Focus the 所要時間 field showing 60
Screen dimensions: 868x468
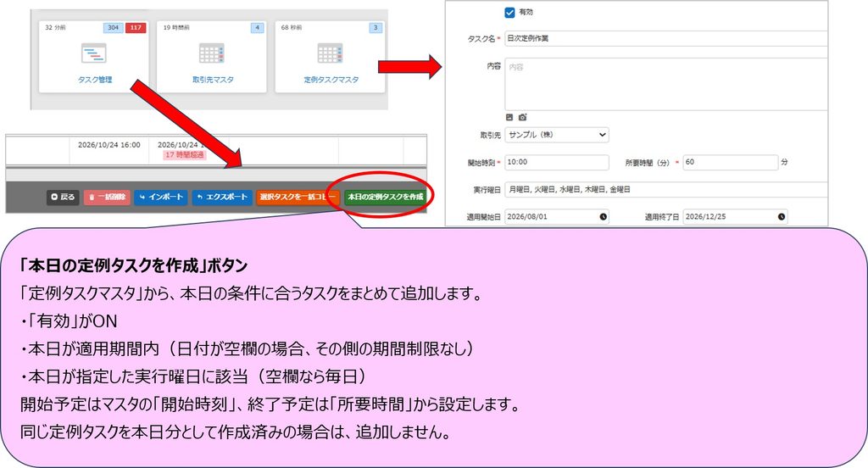(730, 162)
